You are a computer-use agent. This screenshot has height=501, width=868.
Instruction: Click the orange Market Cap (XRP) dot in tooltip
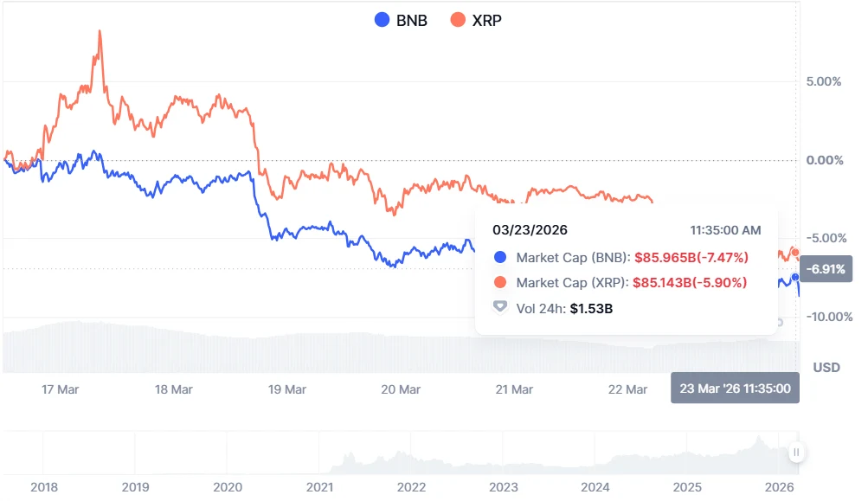point(500,281)
